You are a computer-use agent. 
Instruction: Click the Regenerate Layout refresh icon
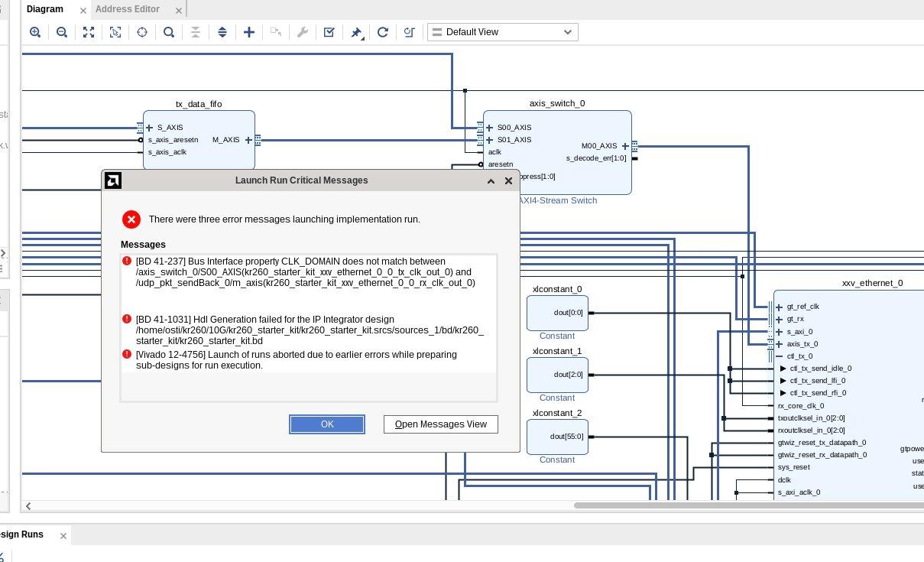pyautogui.click(x=383, y=32)
